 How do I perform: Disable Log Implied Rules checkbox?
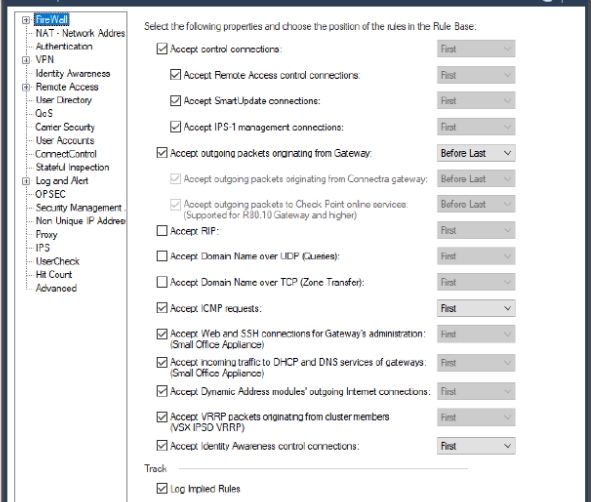point(162,488)
